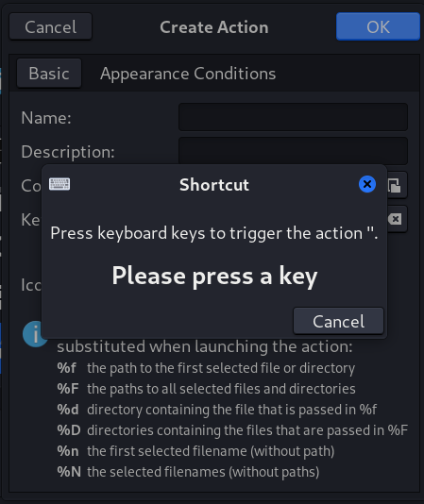Close the Shortcut dialog with blue X
Image resolution: width=424 pixels, height=504 pixels.
[x=367, y=184]
